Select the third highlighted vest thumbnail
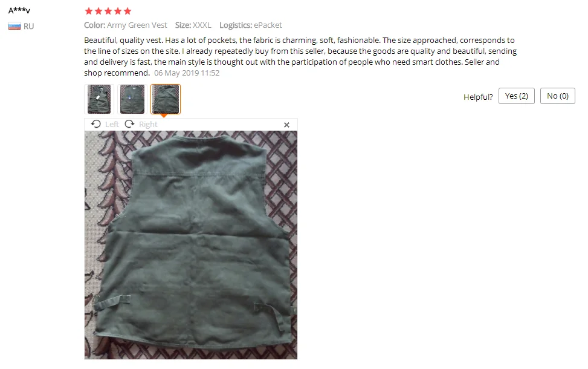Viewport: 588px width, 369px height. tap(166, 99)
